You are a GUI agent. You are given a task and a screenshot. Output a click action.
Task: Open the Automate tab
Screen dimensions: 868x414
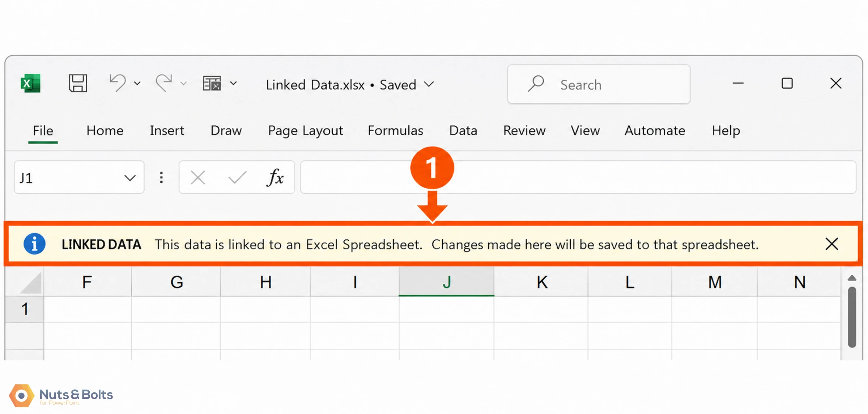pos(655,131)
